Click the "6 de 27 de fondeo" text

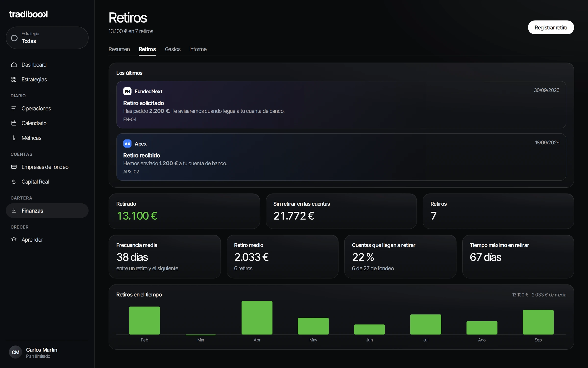pyautogui.click(x=373, y=268)
